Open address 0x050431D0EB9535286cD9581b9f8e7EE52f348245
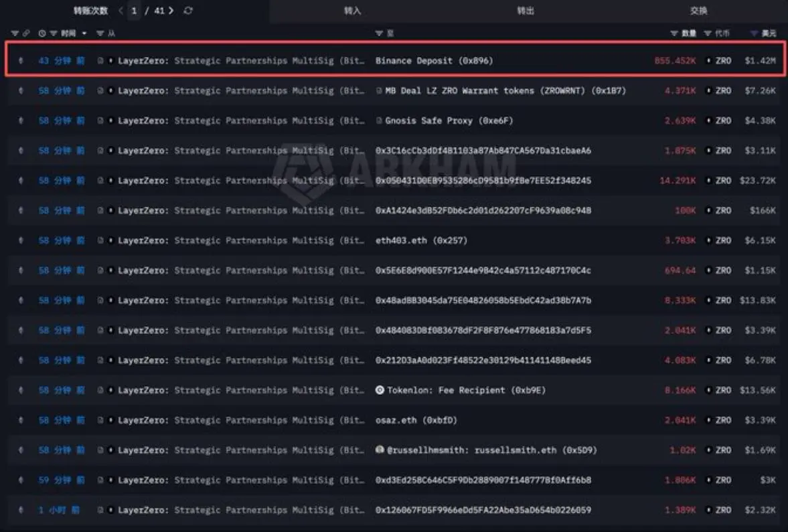Image resolution: width=788 pixels, height=532 pixels. (x=483, y=181)
